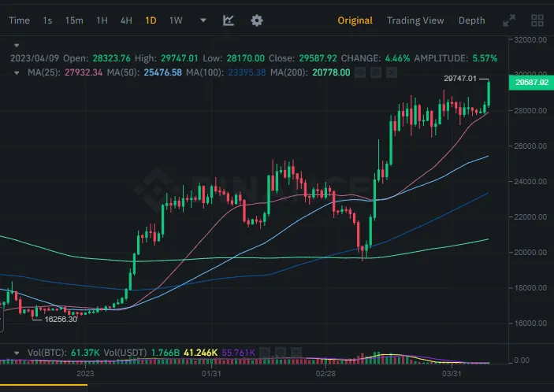Select the 1D interval

tap(151, 20)
